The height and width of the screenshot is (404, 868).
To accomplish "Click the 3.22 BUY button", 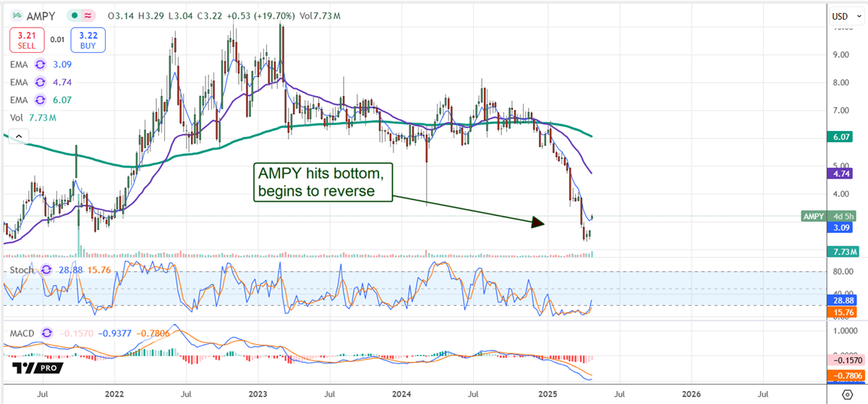I will point(88,40).
